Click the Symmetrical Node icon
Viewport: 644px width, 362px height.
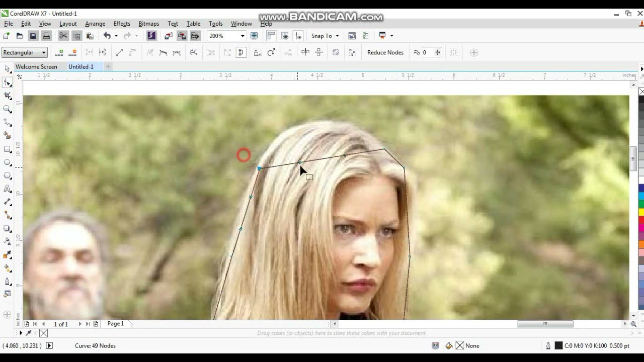pyautogui.click(x=177, y=52)
